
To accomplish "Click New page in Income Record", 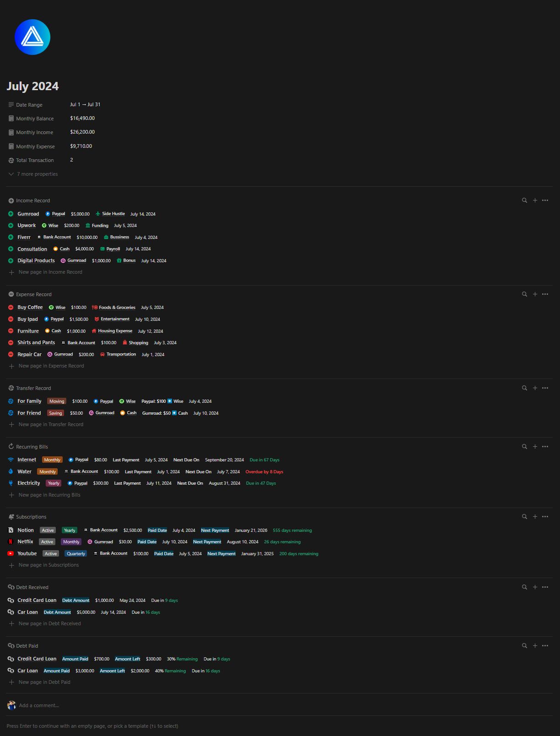I will pos(46,272).
